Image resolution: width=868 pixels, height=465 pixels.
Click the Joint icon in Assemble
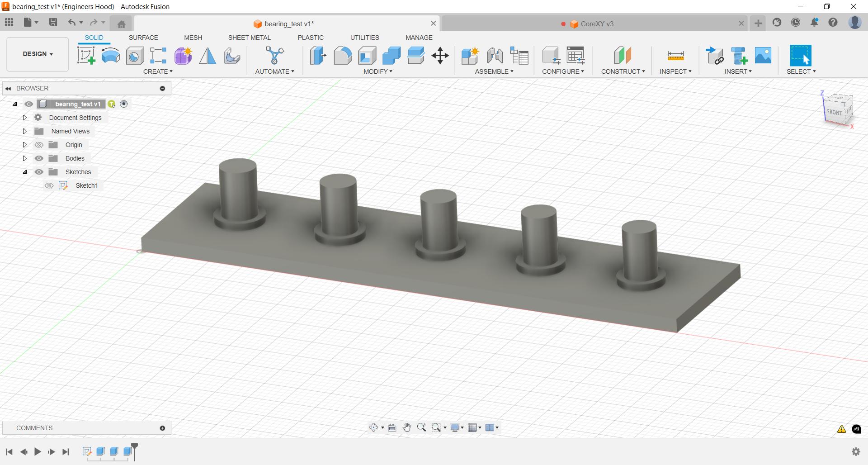pyautogui.click(x=495, y=56)
